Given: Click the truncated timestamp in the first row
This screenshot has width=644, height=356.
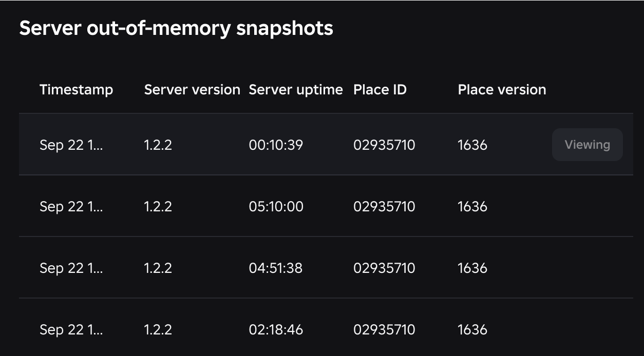Looking at the screenshot, I should 71,145.
